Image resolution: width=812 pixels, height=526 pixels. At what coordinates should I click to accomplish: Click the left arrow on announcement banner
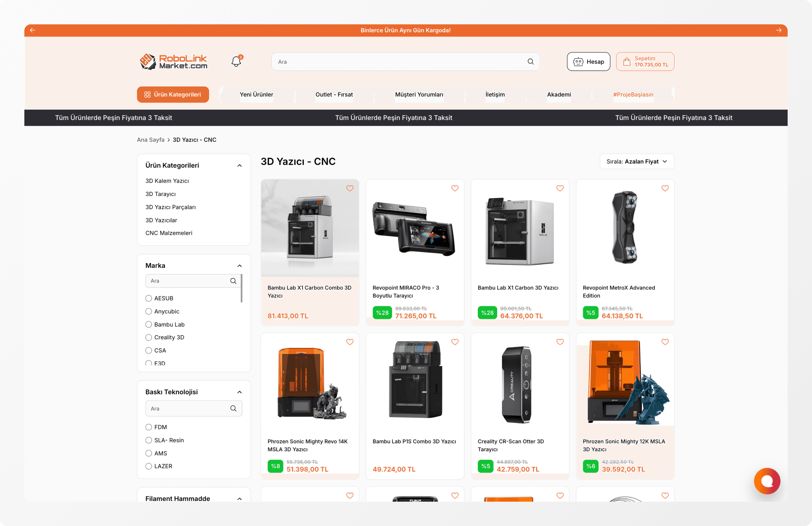click(33, 30)
